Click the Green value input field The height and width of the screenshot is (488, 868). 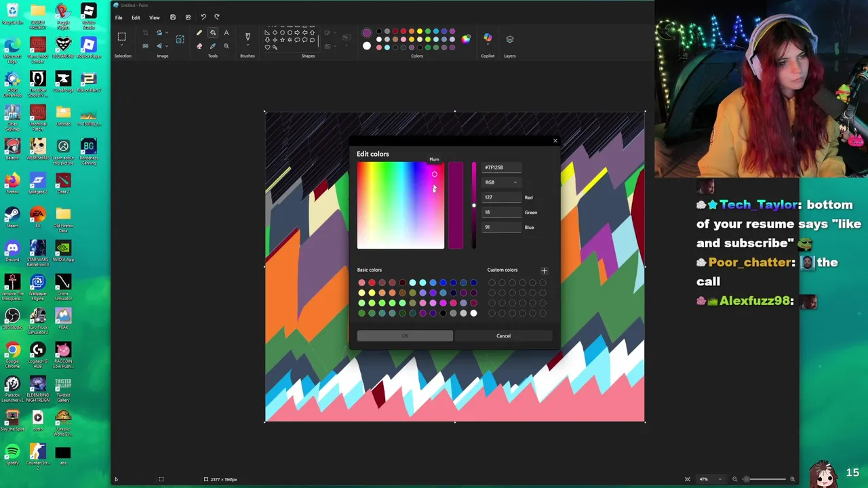(x=502, y=212)
